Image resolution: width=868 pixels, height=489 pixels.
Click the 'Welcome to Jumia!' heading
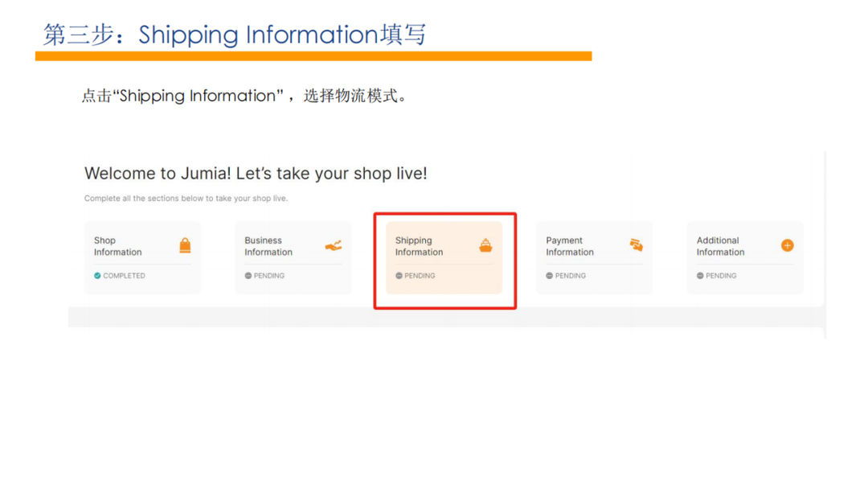click(x=256, y=174)
